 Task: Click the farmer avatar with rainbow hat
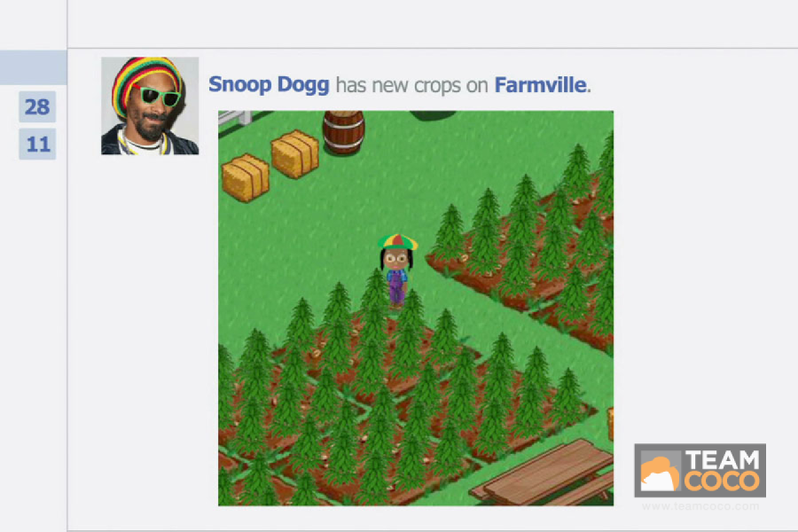click(x=397, y=270)
